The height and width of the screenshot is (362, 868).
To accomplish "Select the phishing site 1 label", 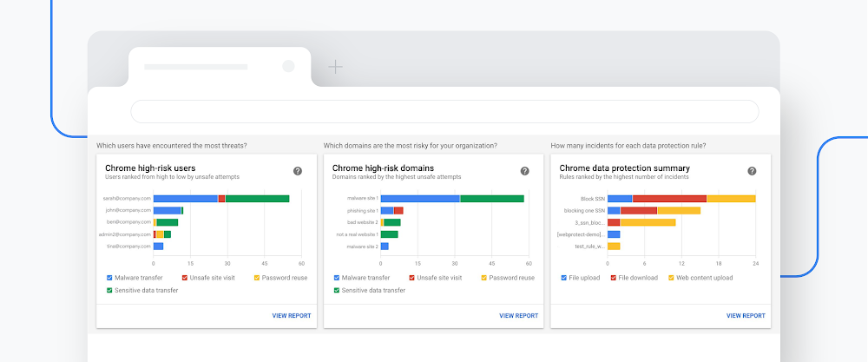I will pos(363,210).
